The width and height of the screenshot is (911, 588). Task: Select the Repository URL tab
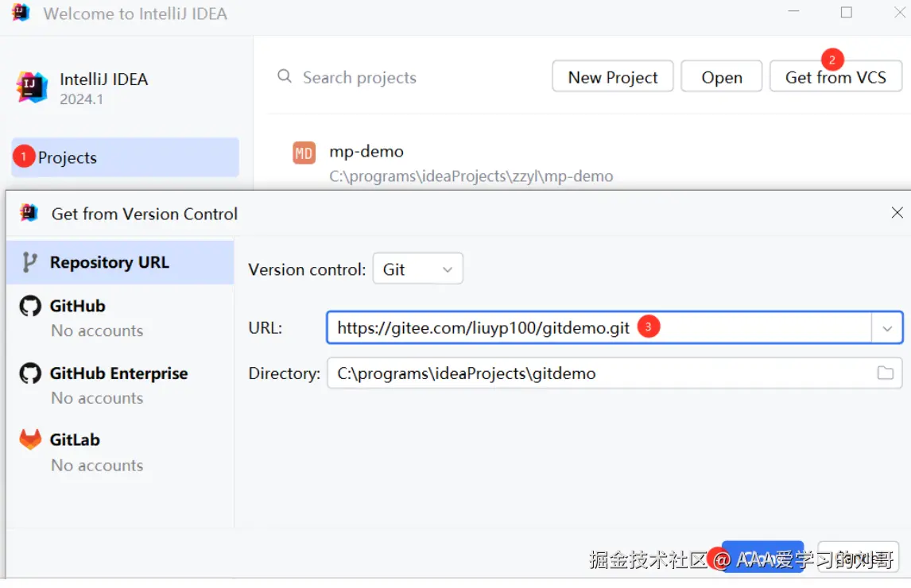click(120, 263)
